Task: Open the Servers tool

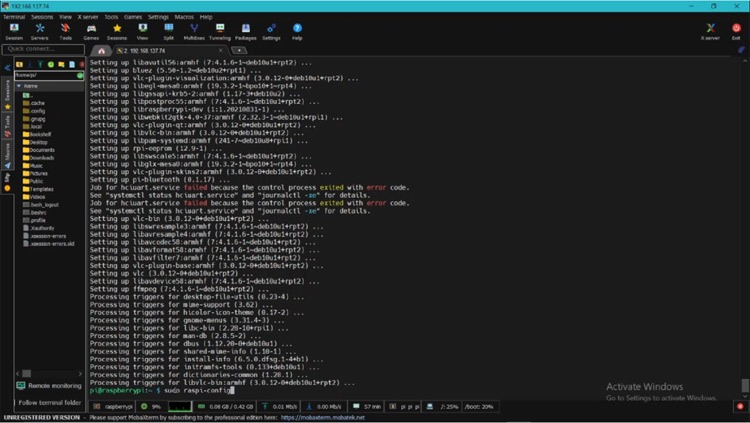Action: point(41,31)
